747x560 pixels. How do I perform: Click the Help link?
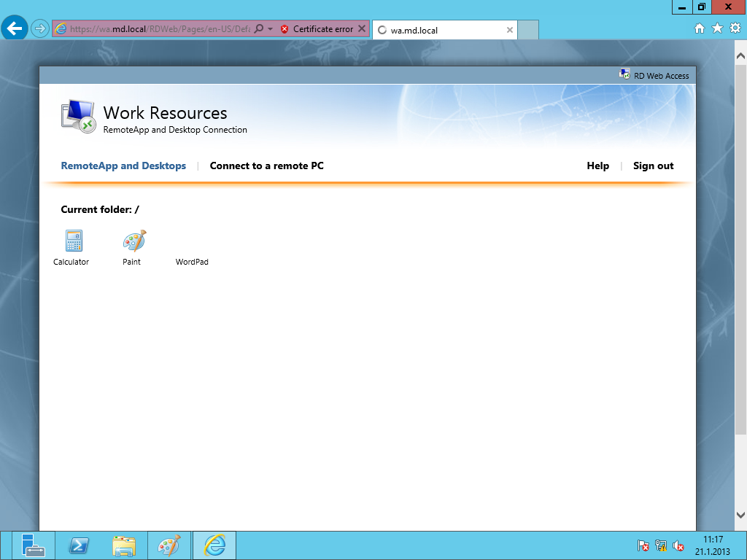(597, 166)
